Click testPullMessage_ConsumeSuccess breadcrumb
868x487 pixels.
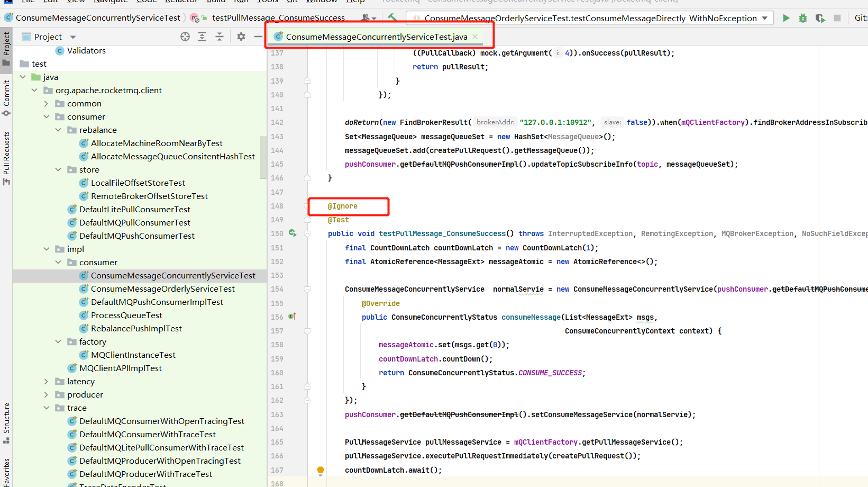pyautogui.click(x=278, y=17)
